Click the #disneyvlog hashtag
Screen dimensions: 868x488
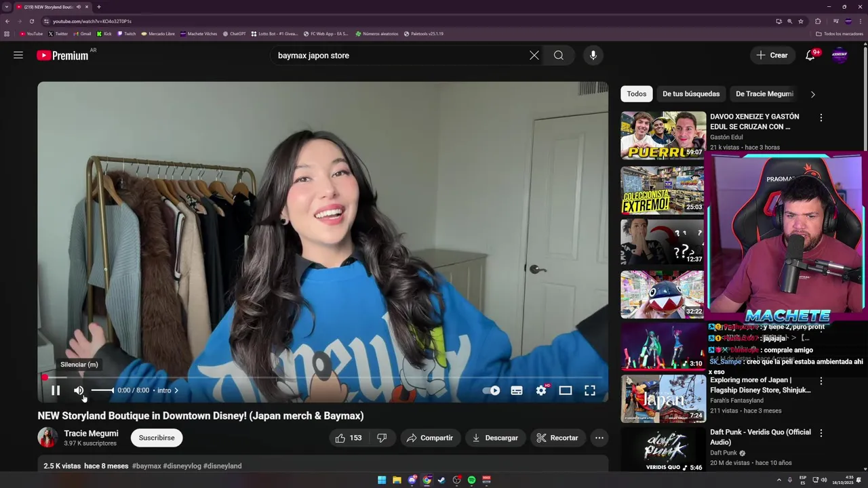[x=182, y=466]
